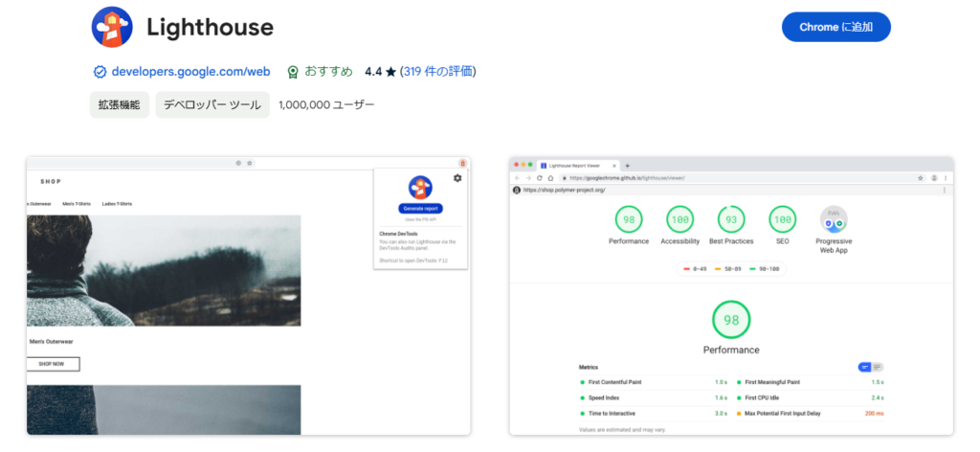Click the SHOP NOW button in the screenshot
Image resolution: width=980 pixels, height=452 pixels.
pos(54,364)
